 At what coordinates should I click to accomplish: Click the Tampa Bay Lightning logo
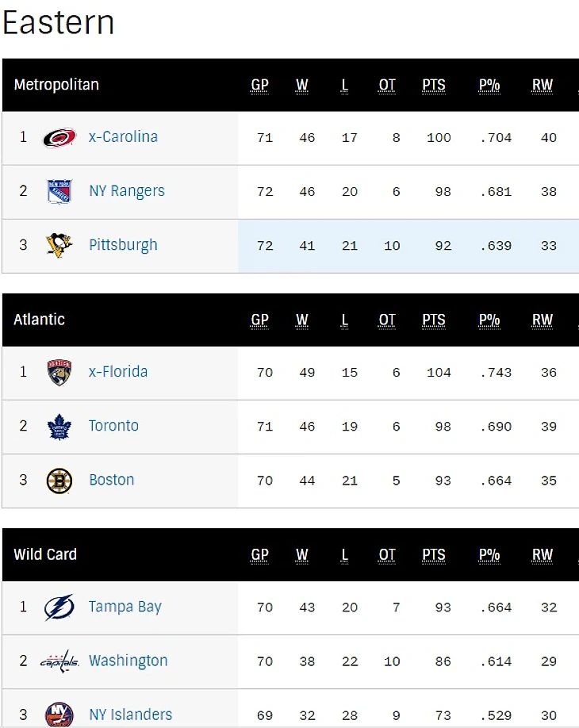[59, 607]
